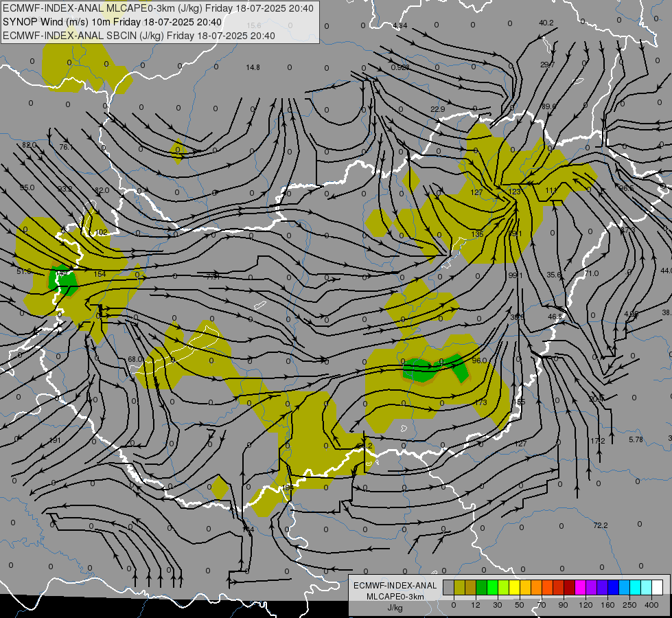Click the value 89.6 on the map
Screen dimensions: 672x618
[548, 106]
